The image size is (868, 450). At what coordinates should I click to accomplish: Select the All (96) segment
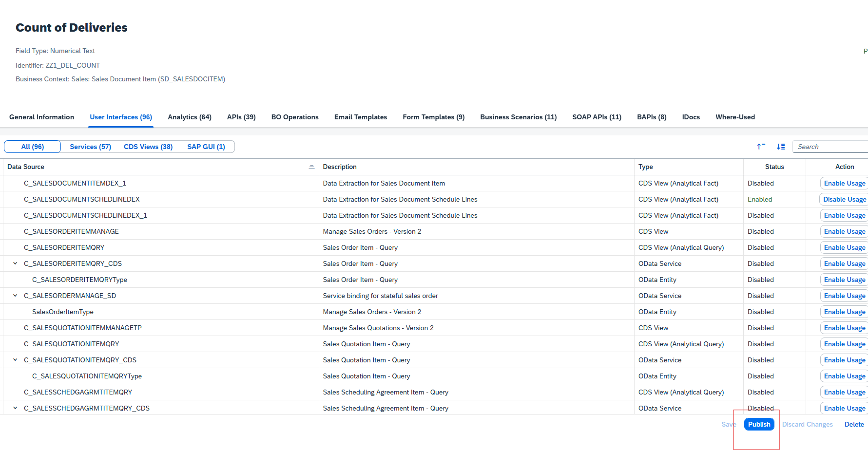point(33,147)
